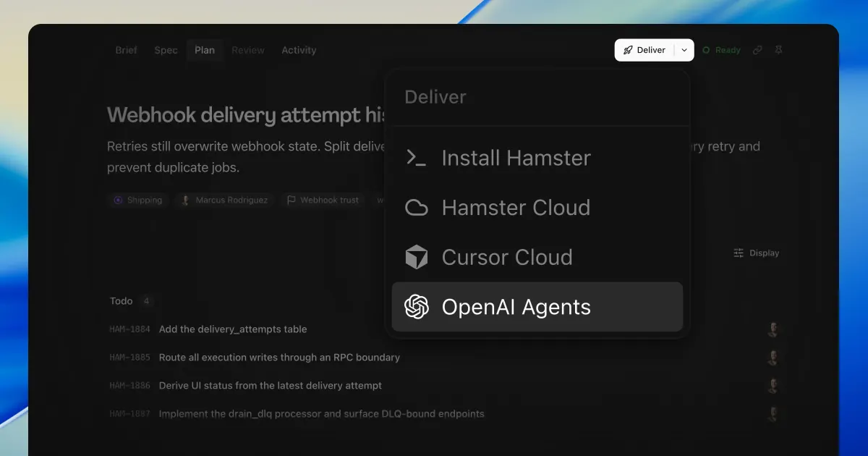Image resolution: width=868 pixels, height=456 pixels.
Task: Click the Deliver rocket button
Action: pyautogui.click(x=644, y=50)
